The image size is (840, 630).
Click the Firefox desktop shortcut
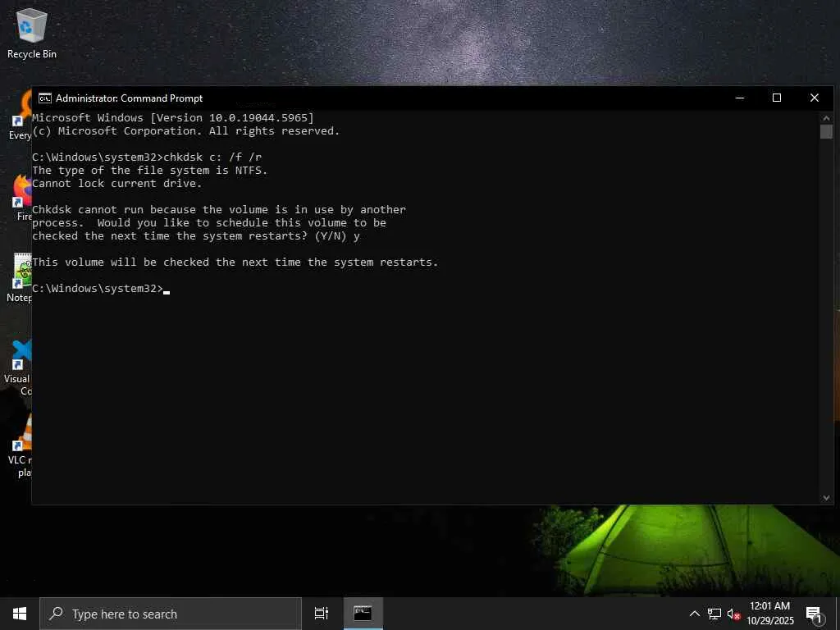click(x=21, y=197)
